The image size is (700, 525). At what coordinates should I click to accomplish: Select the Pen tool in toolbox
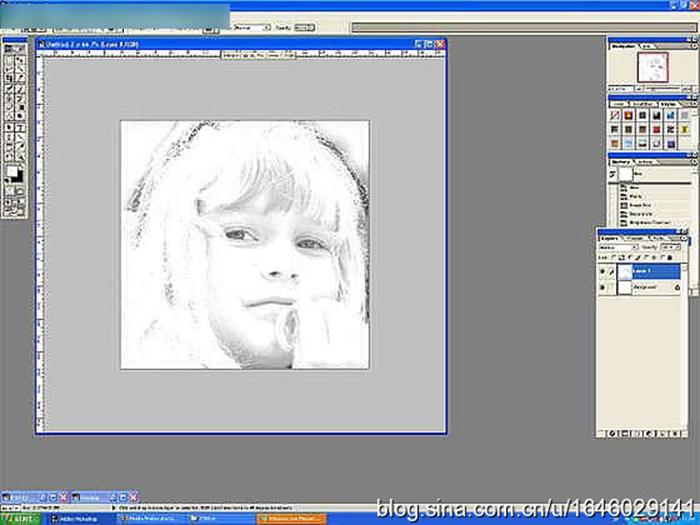[9, 135]
